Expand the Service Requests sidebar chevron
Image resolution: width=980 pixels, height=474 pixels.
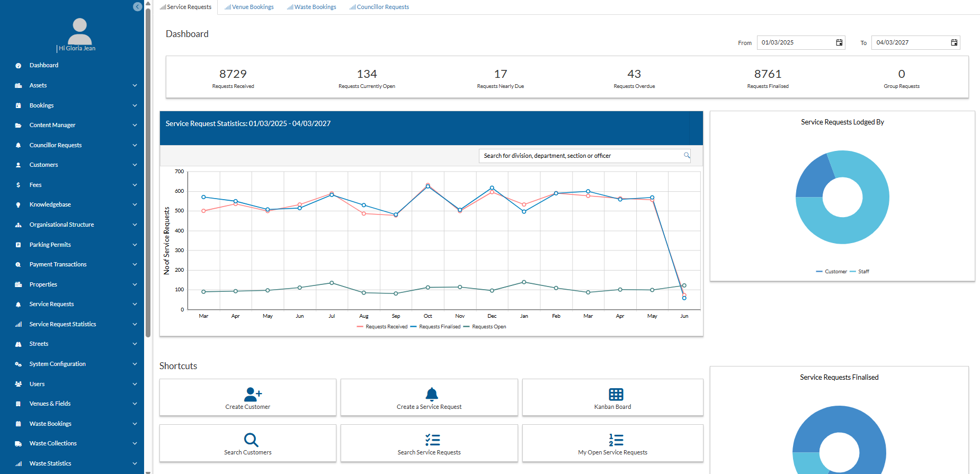coord(135,305)
